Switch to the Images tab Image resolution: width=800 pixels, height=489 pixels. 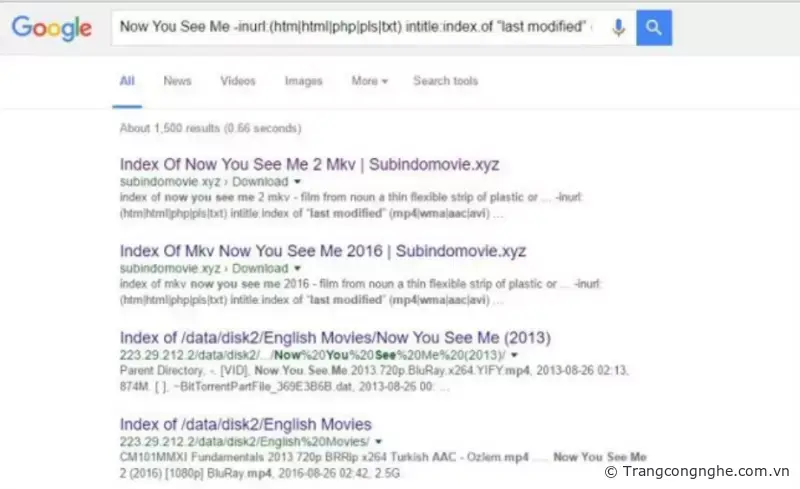click(x=303, y=81)
